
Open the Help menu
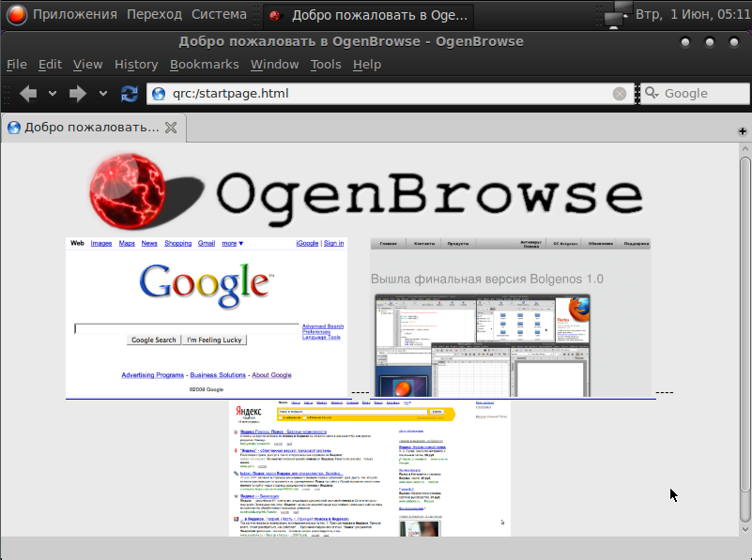pos(367,64)
